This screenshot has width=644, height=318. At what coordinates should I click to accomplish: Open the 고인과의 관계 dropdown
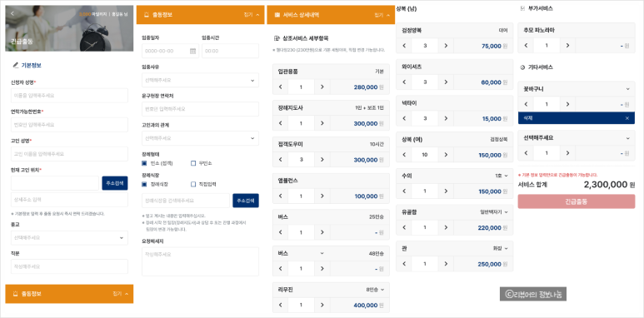200,138
